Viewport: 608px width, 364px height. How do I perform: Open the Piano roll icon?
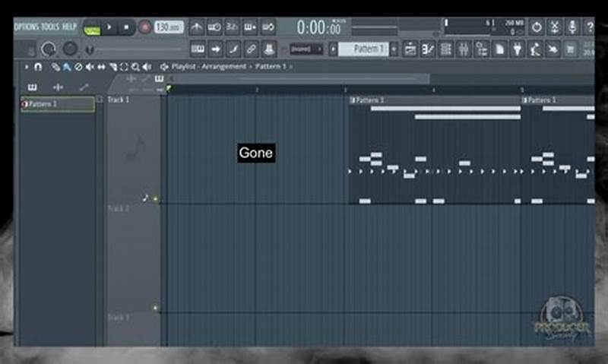pyautogui.click(x=428, y=49)
